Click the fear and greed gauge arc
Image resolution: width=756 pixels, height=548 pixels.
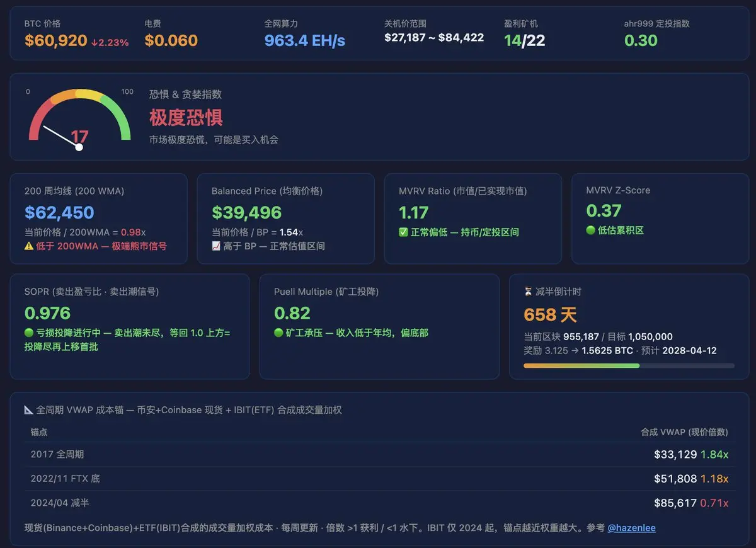click(79, 115)
